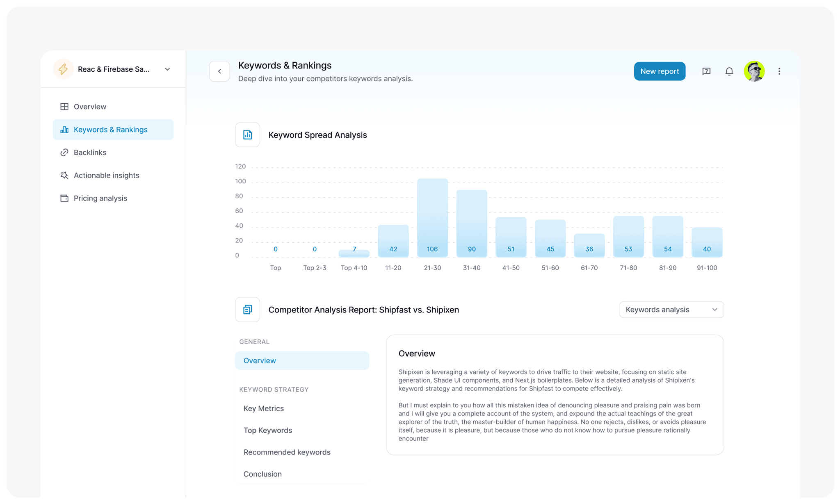Open the Keywords analysis dropdown
Image resolution: width=840 pixels, height=504 pixels.
tap(671, 310)
